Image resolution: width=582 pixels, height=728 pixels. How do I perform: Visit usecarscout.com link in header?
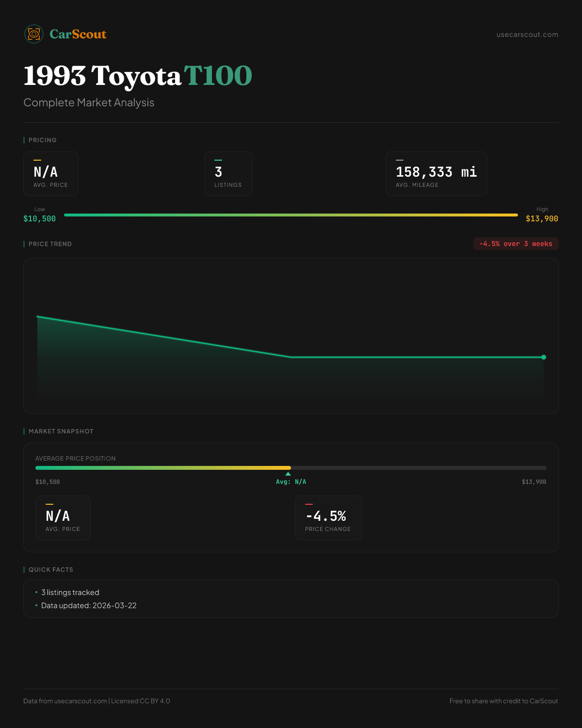[x=527, y=34]
